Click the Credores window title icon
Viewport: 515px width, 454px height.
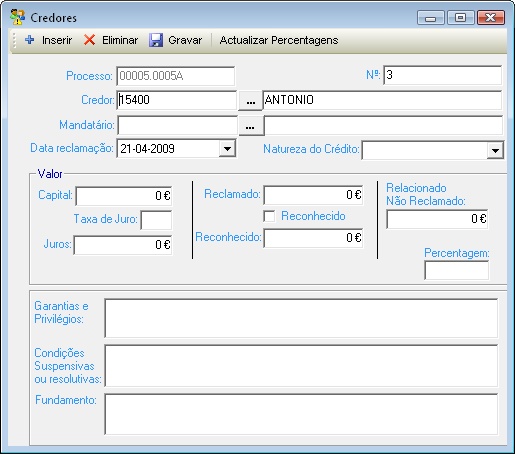[x=17, y=17]
